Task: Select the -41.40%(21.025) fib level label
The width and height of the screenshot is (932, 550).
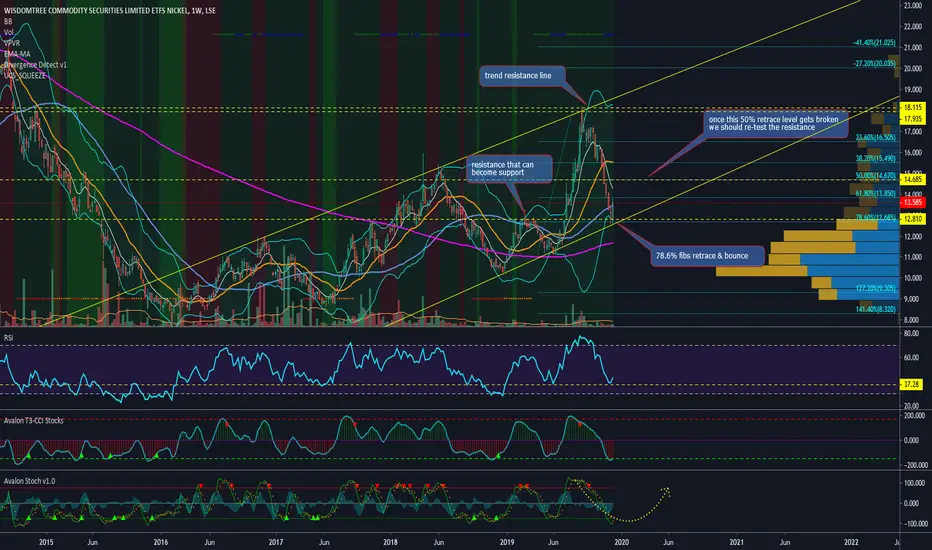Action: pos(874,43)
